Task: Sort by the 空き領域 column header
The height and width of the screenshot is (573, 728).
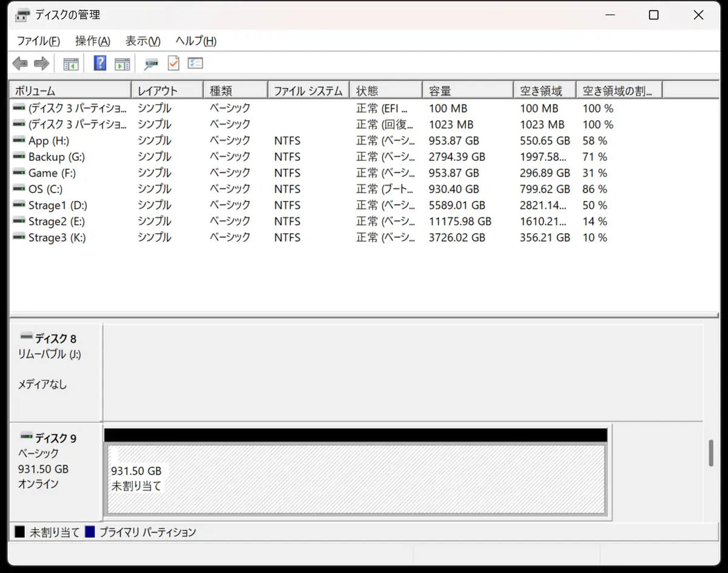Action: click(x=545, y=90)
